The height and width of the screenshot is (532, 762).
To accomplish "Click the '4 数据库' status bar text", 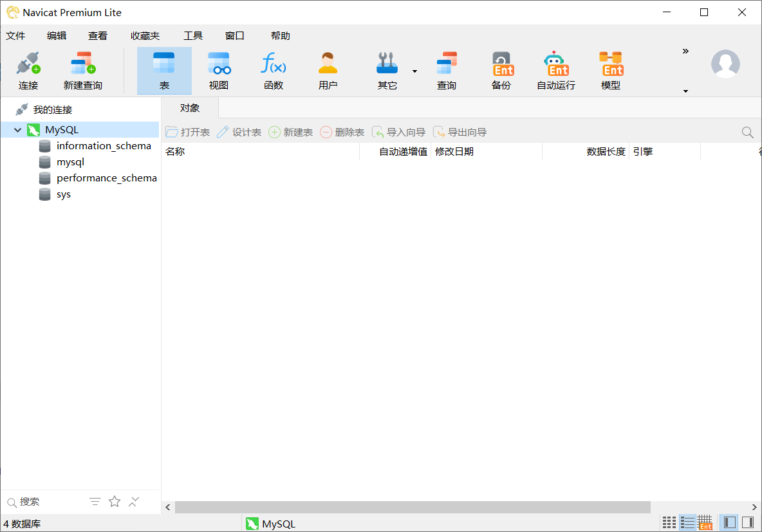I will tap(22, 524).
